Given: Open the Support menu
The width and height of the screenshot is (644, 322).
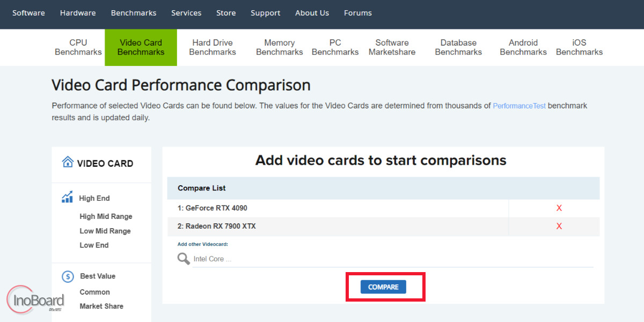Looking at the screenshot, I should (266, 13).
